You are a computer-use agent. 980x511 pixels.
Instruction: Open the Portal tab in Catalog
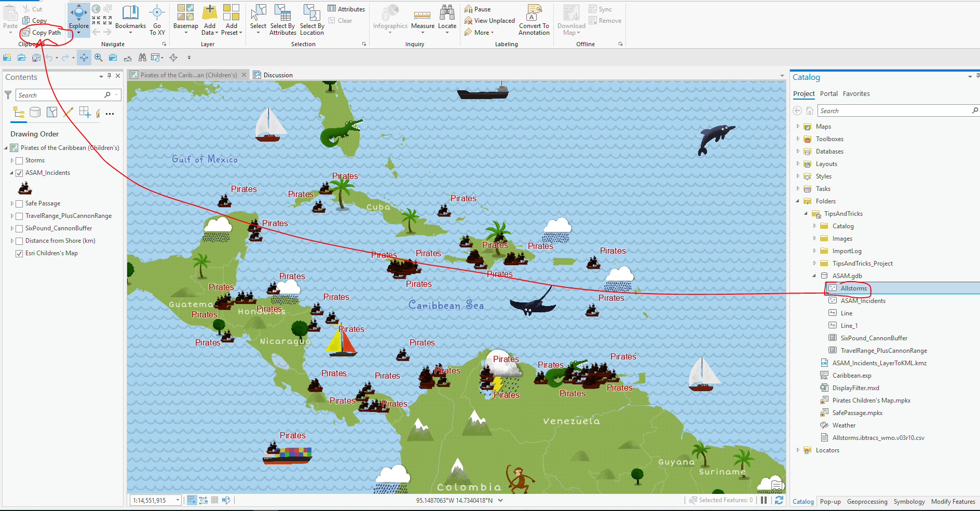828,94
